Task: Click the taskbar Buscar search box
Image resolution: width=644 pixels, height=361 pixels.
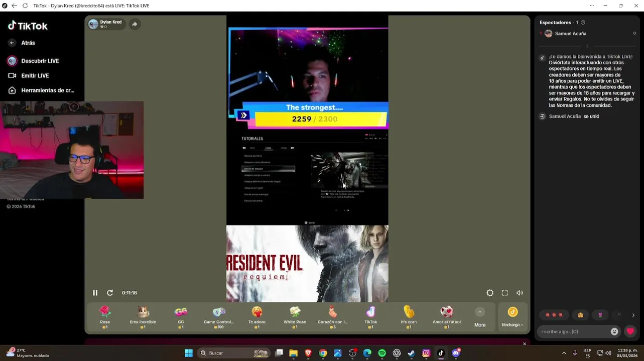Action: 233,353
